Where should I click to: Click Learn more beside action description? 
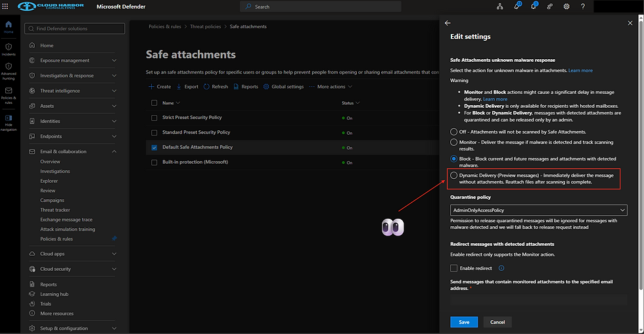tap(580, 70)
